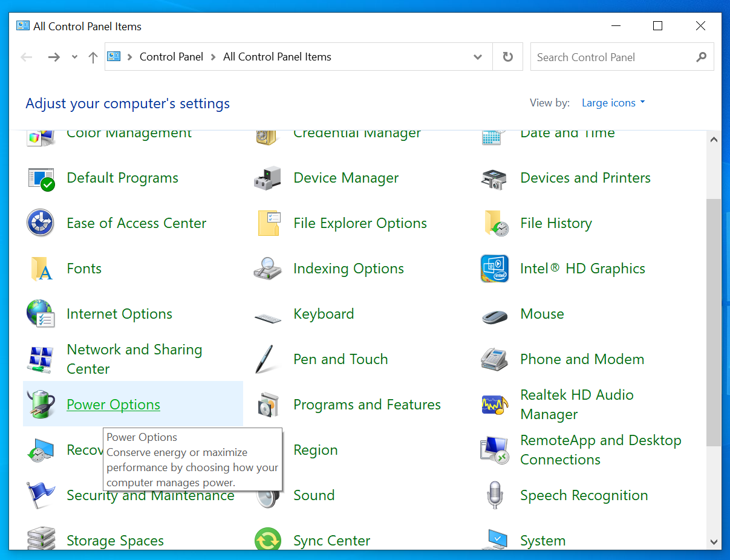Screen dimensions: 730x560
Task: Open the Speech Recognition microphone icon
Action: coord(494,495)
